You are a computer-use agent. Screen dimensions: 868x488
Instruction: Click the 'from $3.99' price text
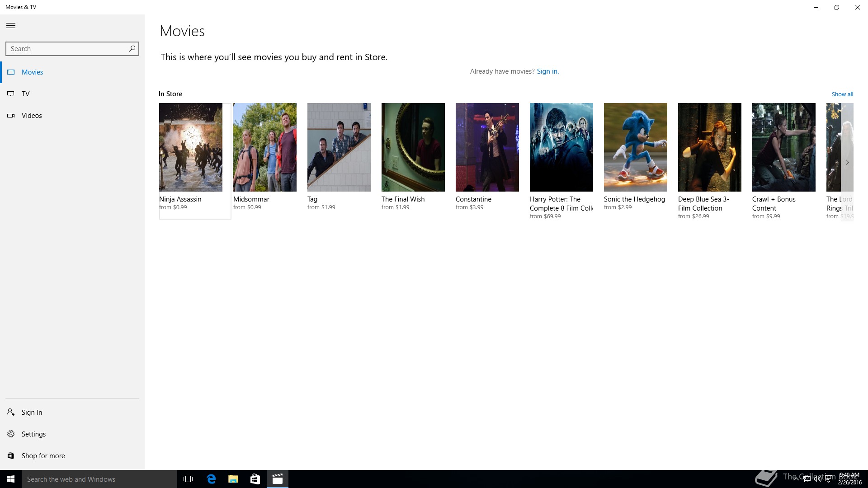[470, 207]
